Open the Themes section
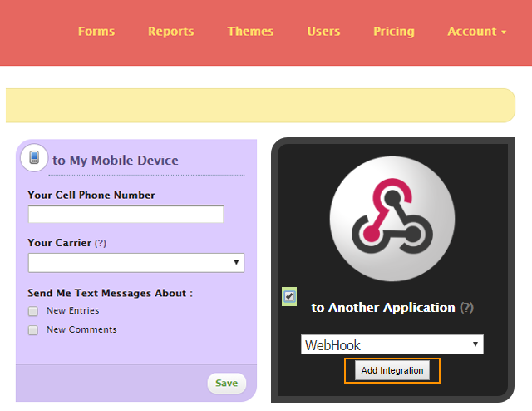This screenshot has height=411, width=532. pyautogui.click(x=250, y=32)
